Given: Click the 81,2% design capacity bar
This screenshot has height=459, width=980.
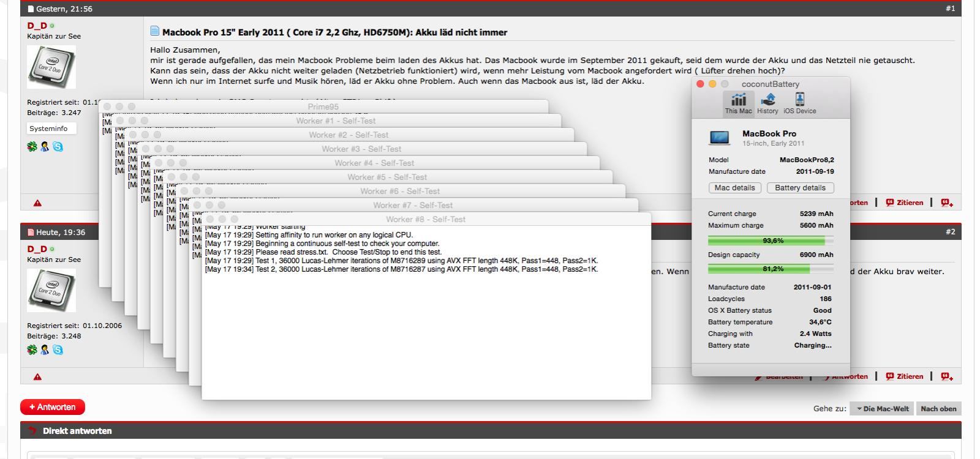Looking at the screenshot, I should 771,269.
